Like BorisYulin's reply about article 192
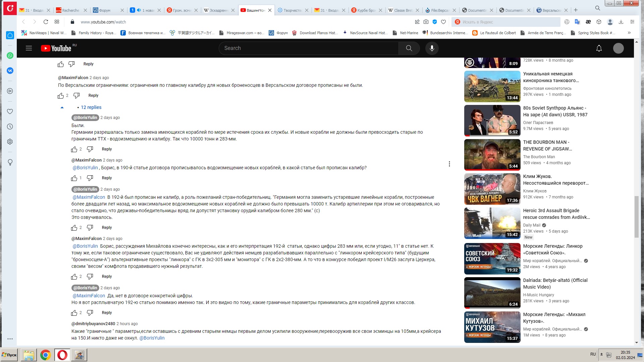This screenshot has height=362, width=644. pyautogui.click(x=74, y=228)
